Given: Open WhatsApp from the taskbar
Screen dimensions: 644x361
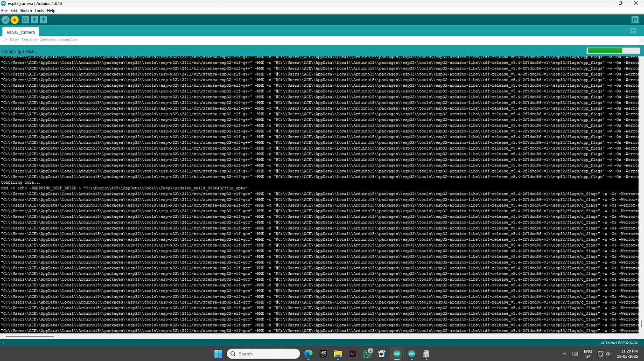Looking at the screenshot, I should (367, 354).
